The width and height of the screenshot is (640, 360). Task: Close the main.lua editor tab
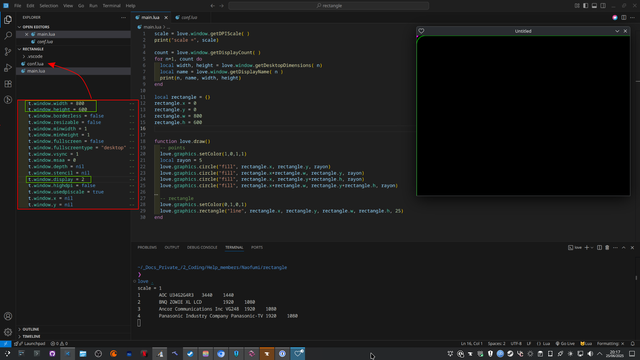tap(166, 18)
